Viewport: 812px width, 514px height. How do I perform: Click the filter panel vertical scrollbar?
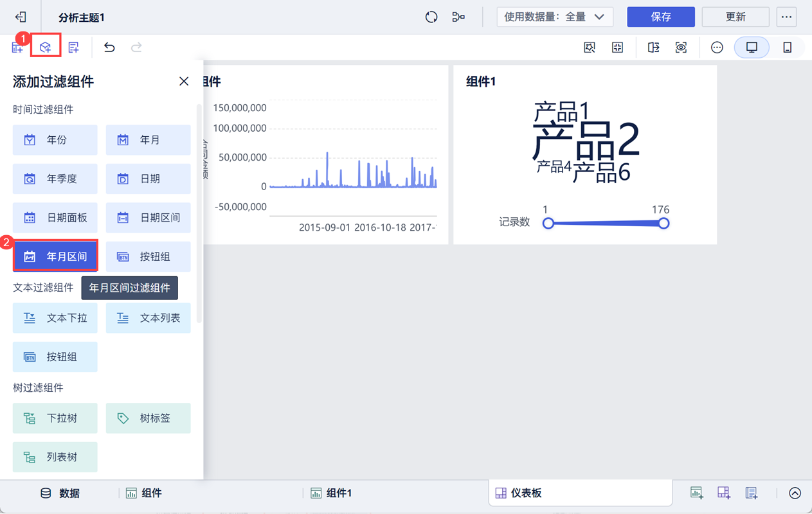coord(199,212)
